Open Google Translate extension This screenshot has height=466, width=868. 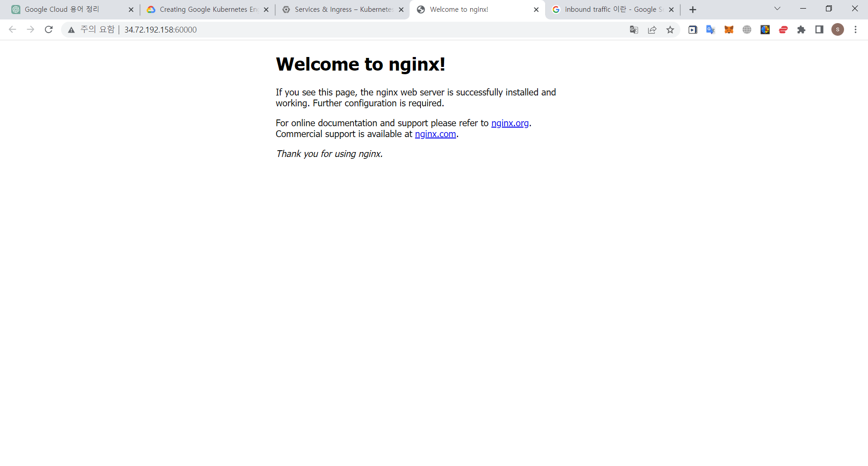(711, 29)
